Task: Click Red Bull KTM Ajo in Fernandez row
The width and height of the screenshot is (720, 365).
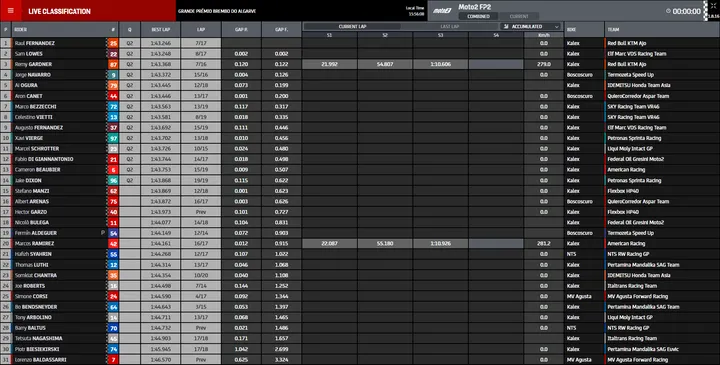Action: point(627,43)
